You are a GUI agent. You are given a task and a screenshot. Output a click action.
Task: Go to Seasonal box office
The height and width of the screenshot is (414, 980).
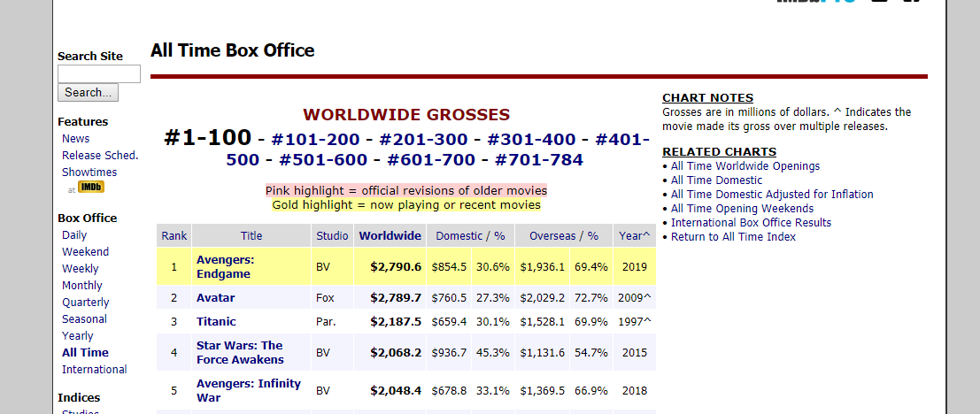[x=84, y=319]
